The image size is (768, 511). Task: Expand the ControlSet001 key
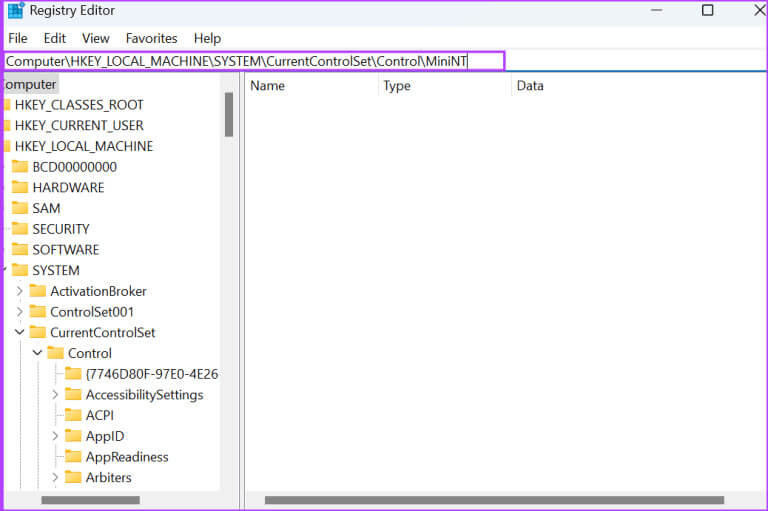coord(20,312)
